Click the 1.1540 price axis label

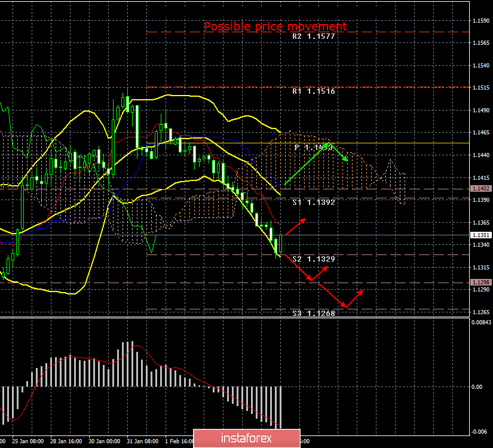click(x=481, y=66)
